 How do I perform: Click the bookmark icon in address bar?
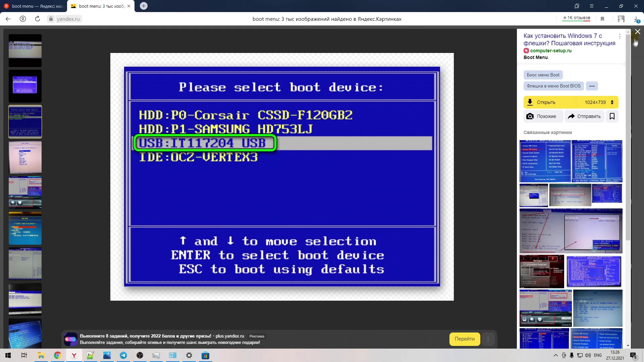click(602, 19)
